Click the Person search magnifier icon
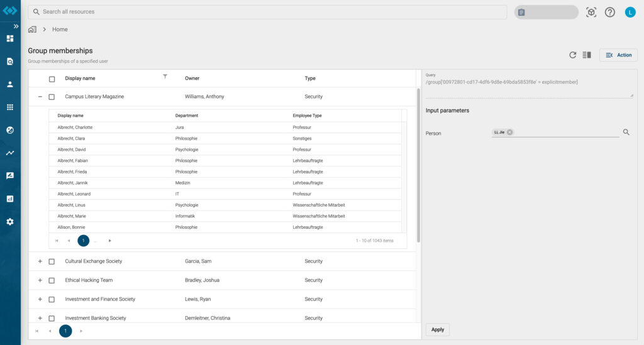The width and height of the screenshot is (644, 345). point(626,132)
